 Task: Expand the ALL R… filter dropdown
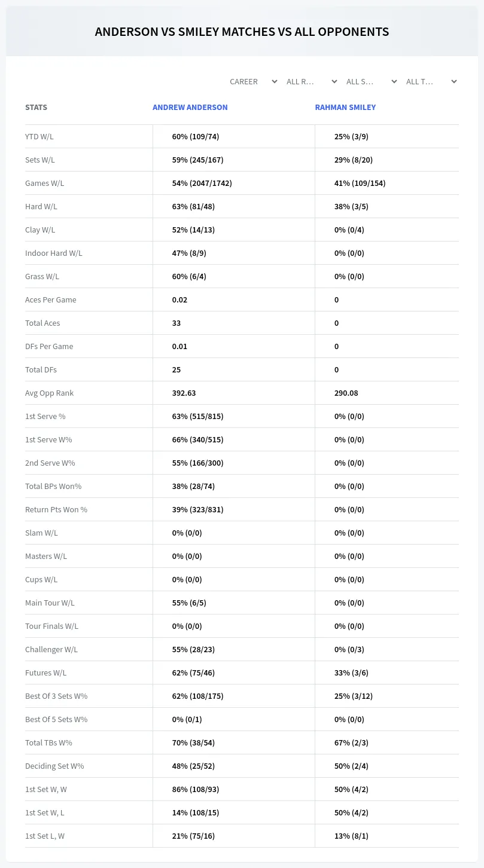(x=312, y=82)
